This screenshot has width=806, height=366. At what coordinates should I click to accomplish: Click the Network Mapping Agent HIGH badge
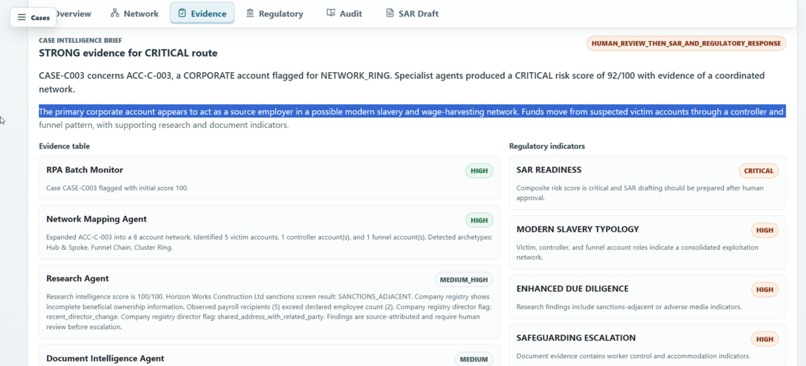point(479,221)
